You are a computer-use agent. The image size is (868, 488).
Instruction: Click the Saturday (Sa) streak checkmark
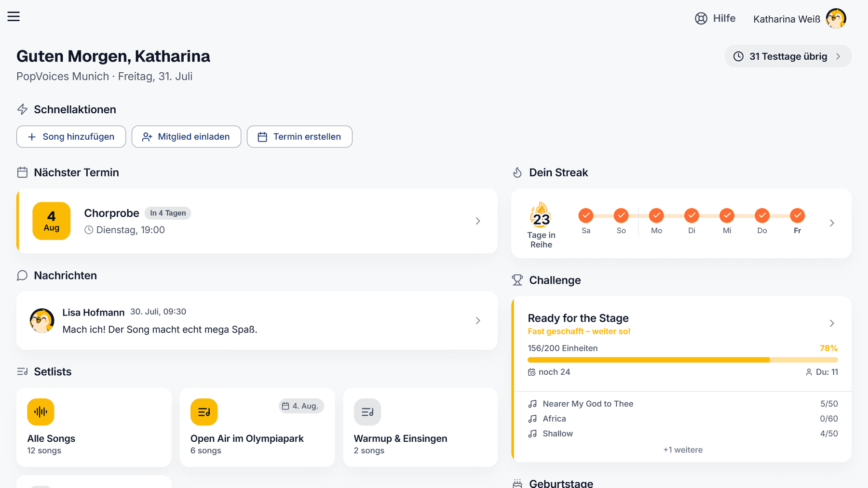coord(586,215)
